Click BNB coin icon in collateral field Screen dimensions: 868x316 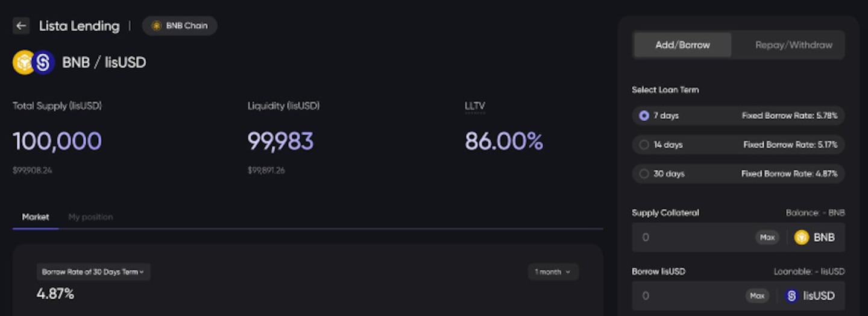coord(801,238)
